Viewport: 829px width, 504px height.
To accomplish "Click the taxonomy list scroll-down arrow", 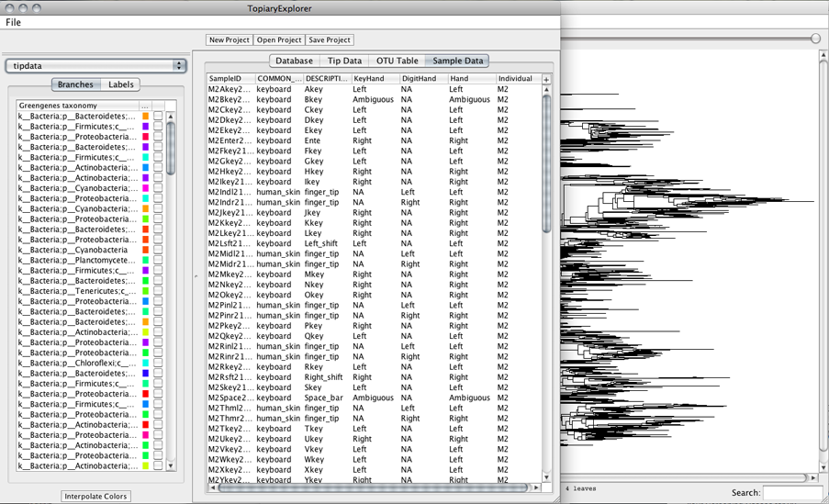I will (x=170, y=466).
